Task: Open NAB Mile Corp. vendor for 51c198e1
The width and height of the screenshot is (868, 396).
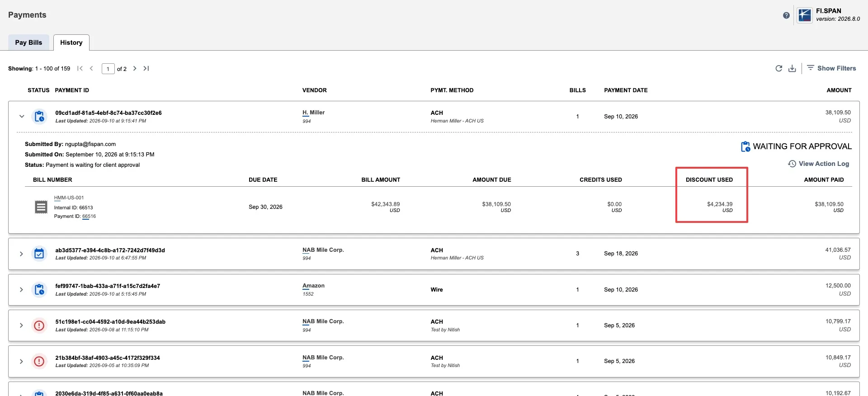Action: tap(323, 321)
